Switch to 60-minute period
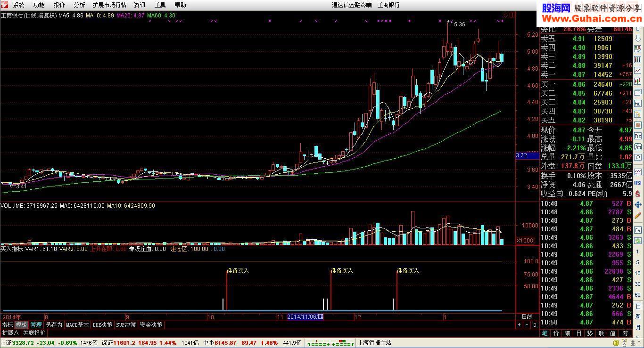The height and width of the screenshot is (348, 644). pos(638,295)
